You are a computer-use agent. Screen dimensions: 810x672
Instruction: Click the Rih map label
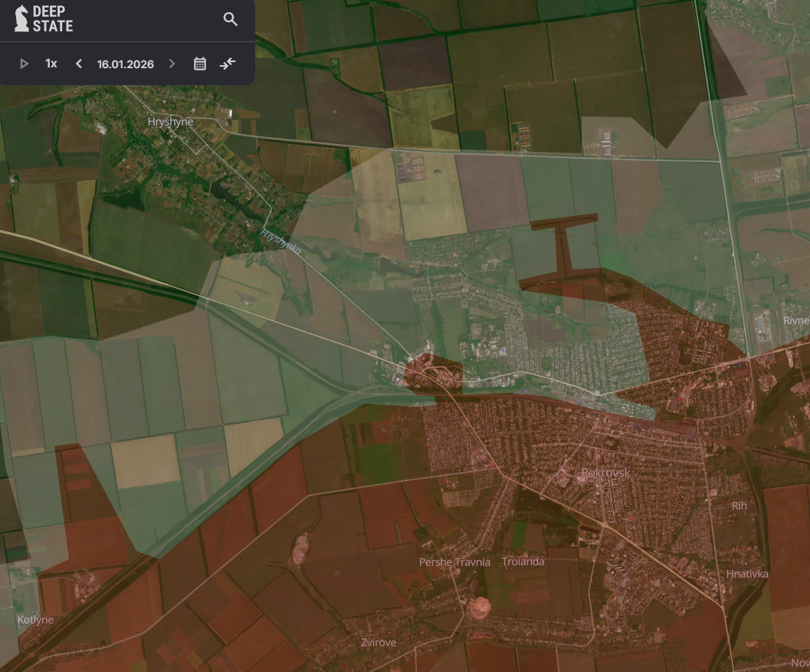click(739, 506)
